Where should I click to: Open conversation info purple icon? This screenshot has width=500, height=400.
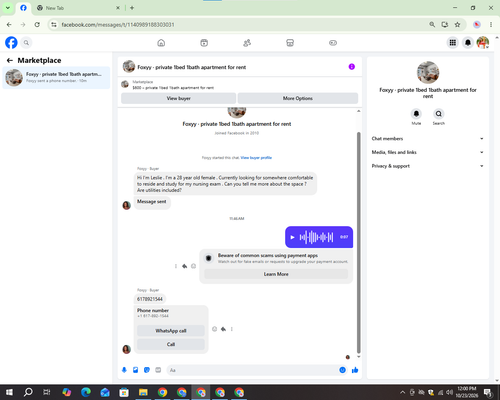[352, 67]
